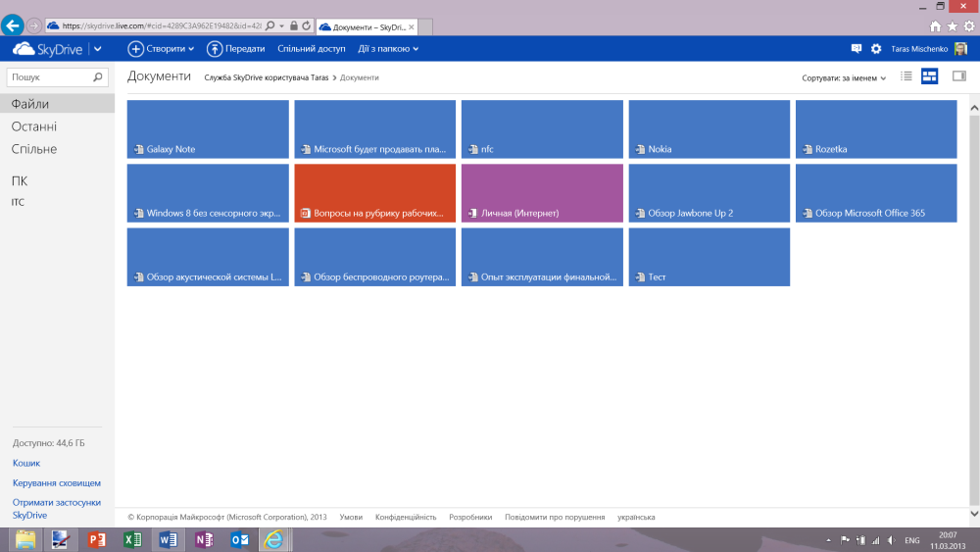The width and height of the screenshot is (980, 552).
Task: Open the Microsoft будет продавать document tile
Action: (x=375, y=128)
